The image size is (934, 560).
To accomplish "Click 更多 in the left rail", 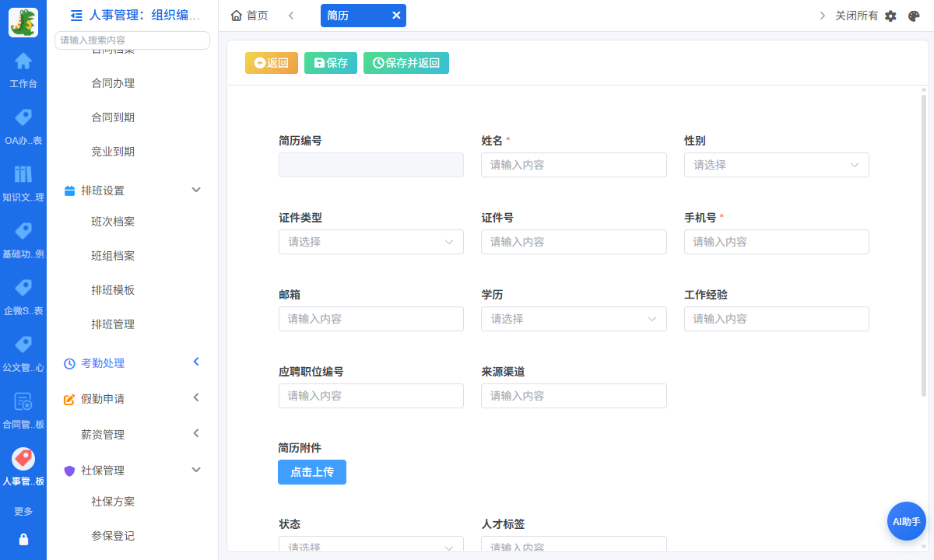I will 23,512.
